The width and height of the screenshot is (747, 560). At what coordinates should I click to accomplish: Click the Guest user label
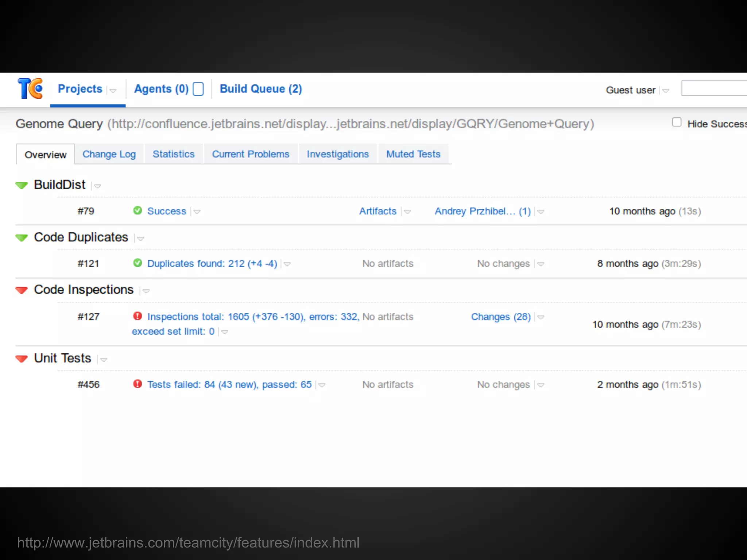click(x=631, y=90)
